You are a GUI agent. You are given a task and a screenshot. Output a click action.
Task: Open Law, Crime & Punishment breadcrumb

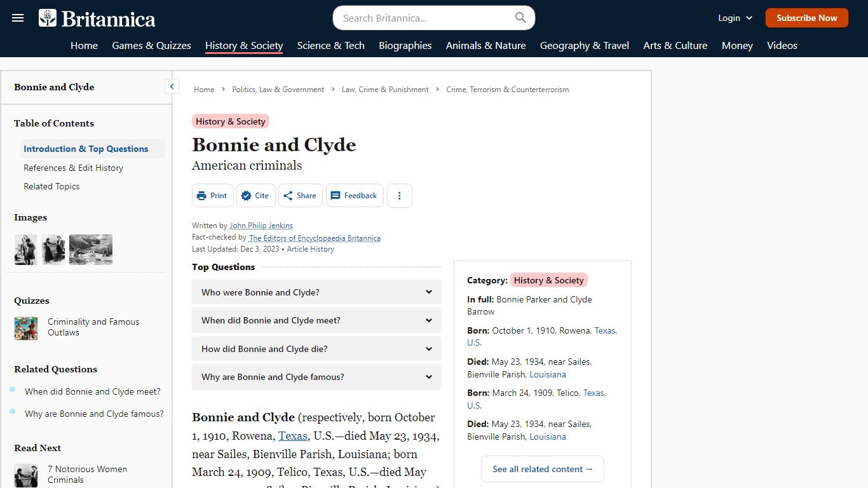coord(385,90)
